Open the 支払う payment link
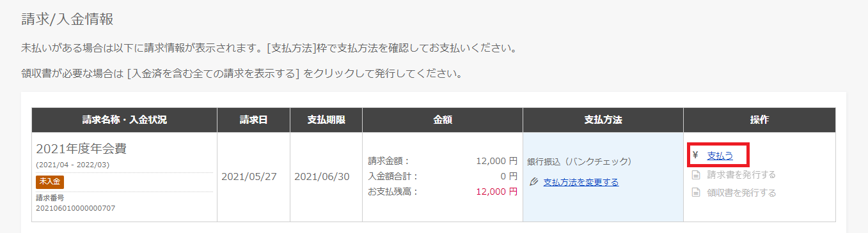868x233 pixels. coord(720,156)
